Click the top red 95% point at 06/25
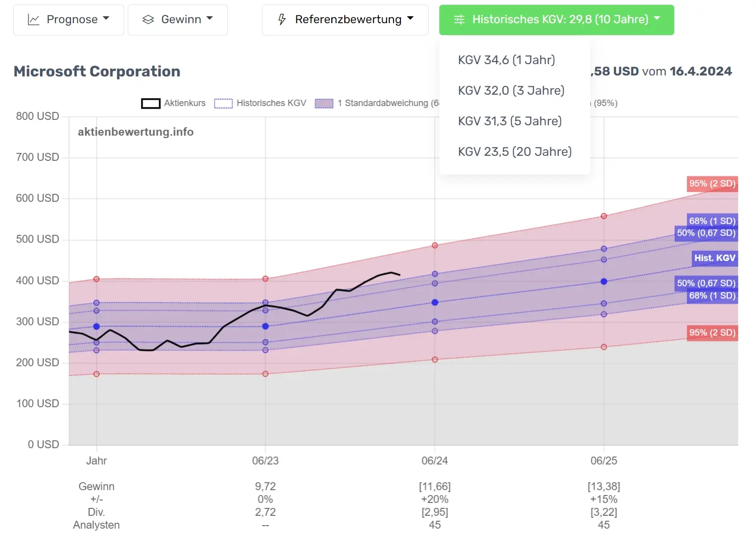The width and height of the screenshot is (756, 538). click(x=604, y=216)
